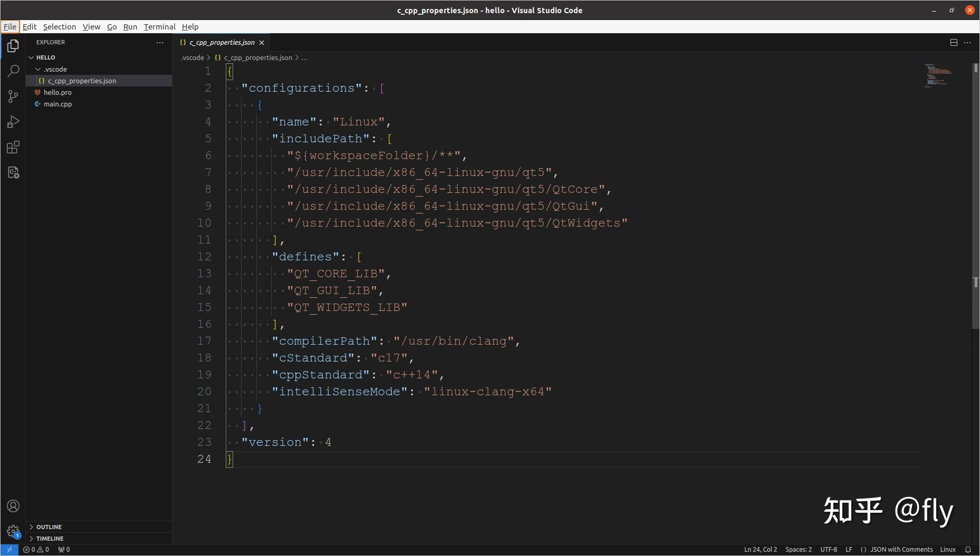Open the Go menu

click(112, 27)
